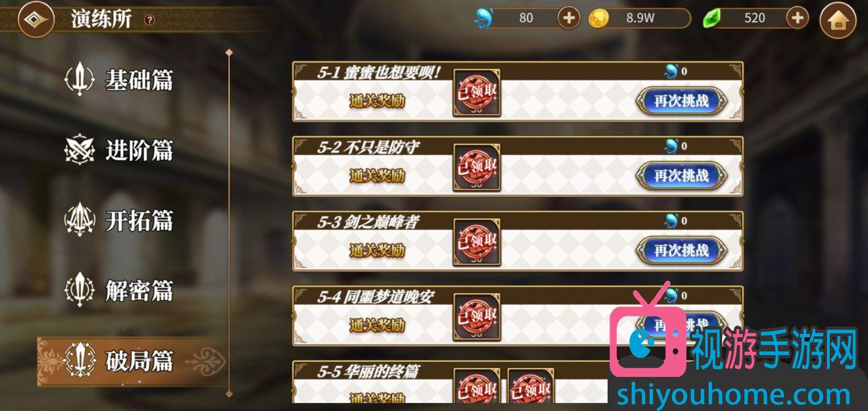Select the 基础篇 chapter tab

120,80
